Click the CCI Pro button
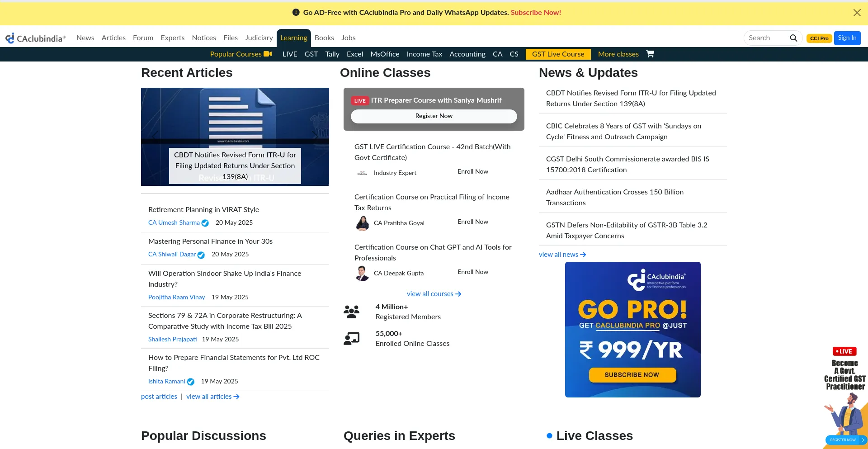Screen dimensions: 868x449 tap(819, 38)
